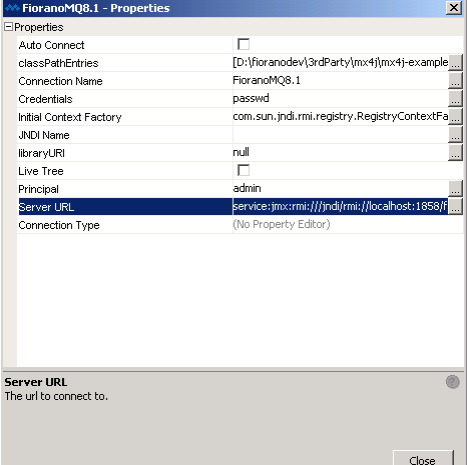This screenshot has width=467, height=465.
Task: Click the Close button
Action: click(x=423, y=458)
